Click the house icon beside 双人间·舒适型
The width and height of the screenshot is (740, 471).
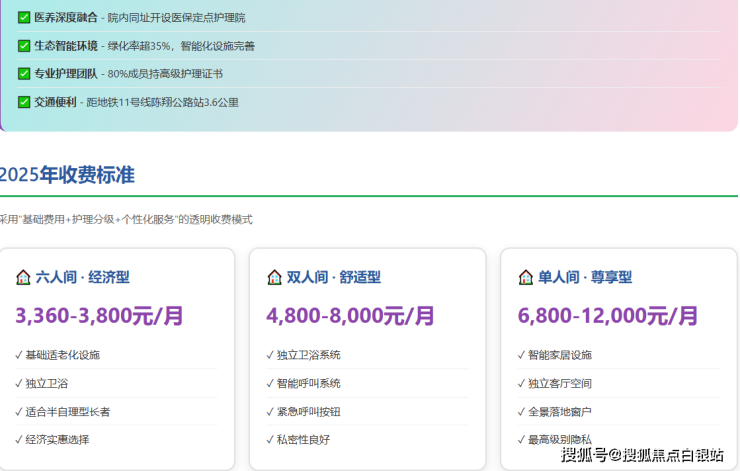pyautogui.click(x=274, y=277)
